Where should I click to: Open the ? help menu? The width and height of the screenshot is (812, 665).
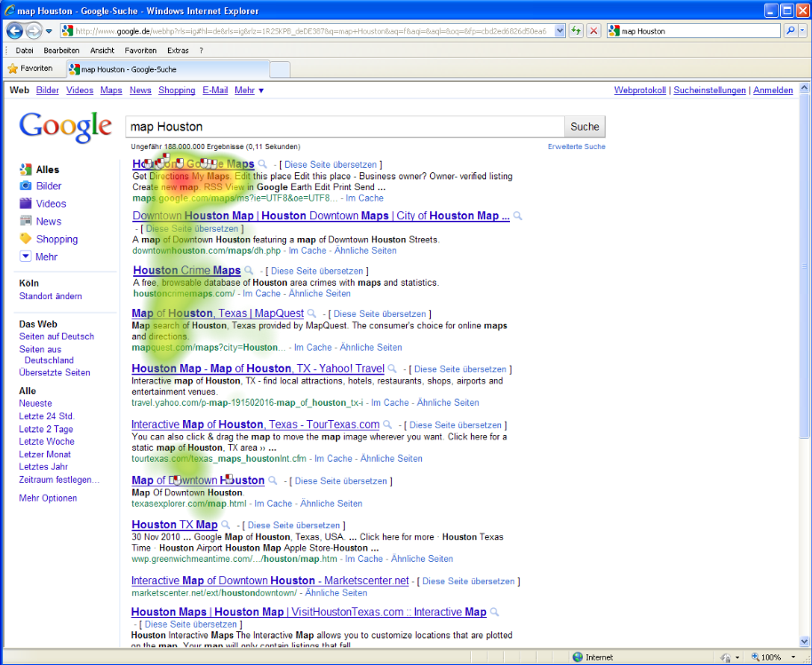coord(201,51)
